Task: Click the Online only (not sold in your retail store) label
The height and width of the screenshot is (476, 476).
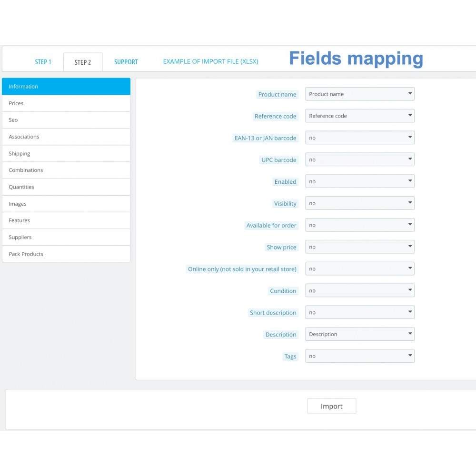Action: 242,269
